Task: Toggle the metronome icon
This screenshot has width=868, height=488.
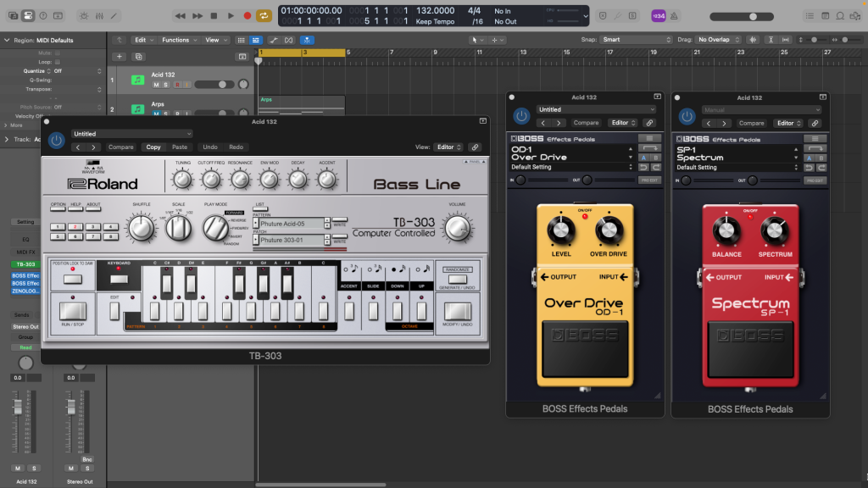Action: (x=674, y=16)
